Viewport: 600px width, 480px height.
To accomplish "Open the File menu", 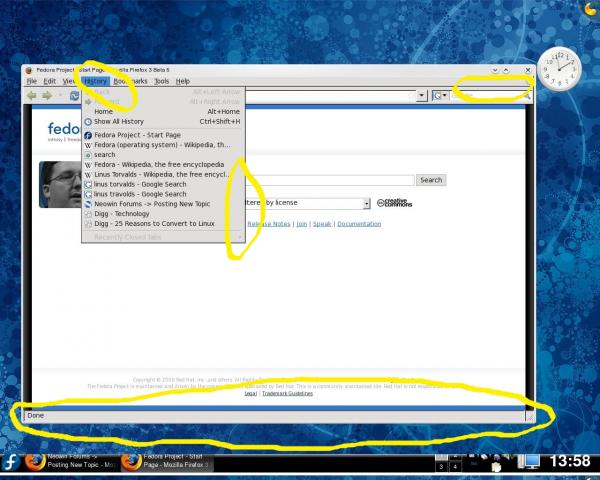I will click(x=32, y=81).
